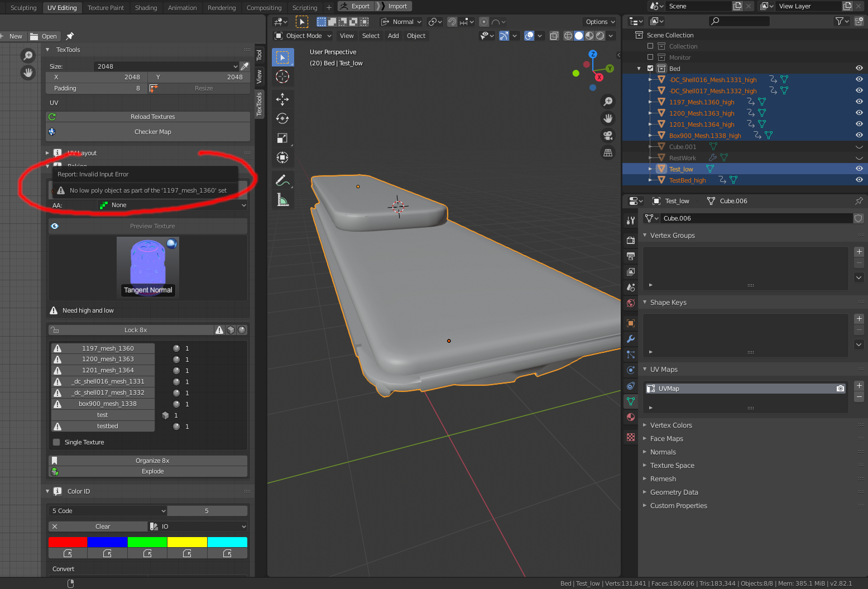Open the texture Size 2048 dropdown
868x589 pixels.
166,66
